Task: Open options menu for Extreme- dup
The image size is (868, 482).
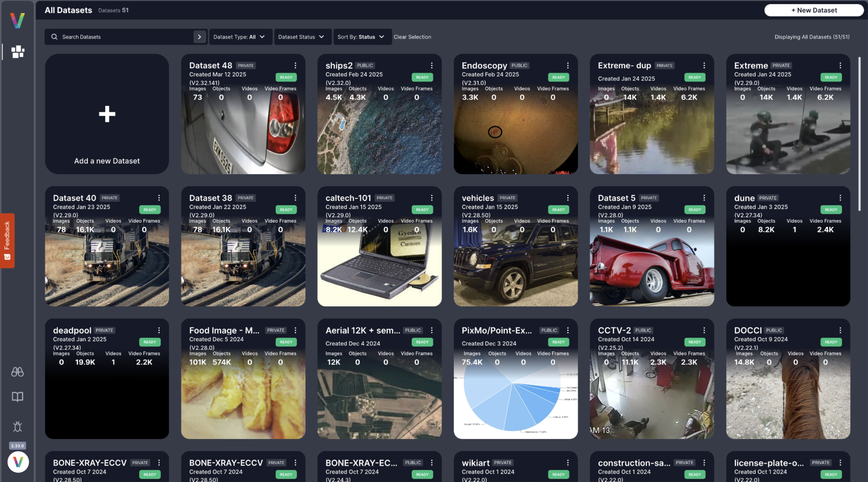Action: [704, 65]
